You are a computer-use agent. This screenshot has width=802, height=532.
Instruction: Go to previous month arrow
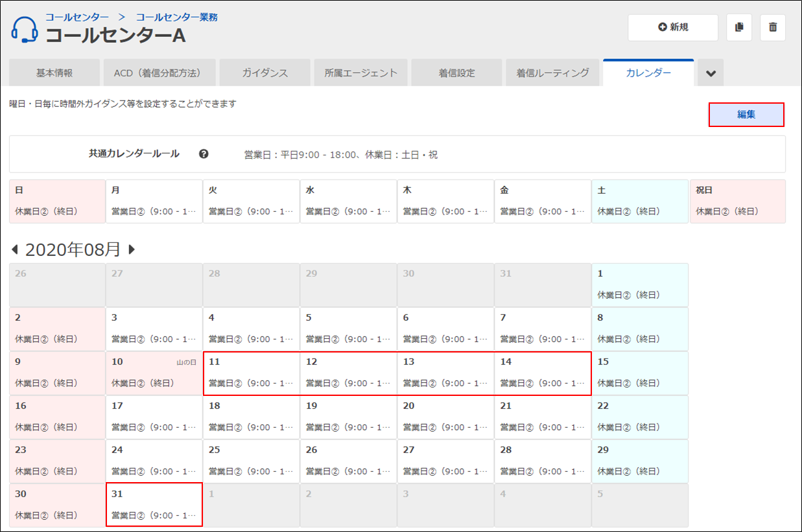[15, 249]
